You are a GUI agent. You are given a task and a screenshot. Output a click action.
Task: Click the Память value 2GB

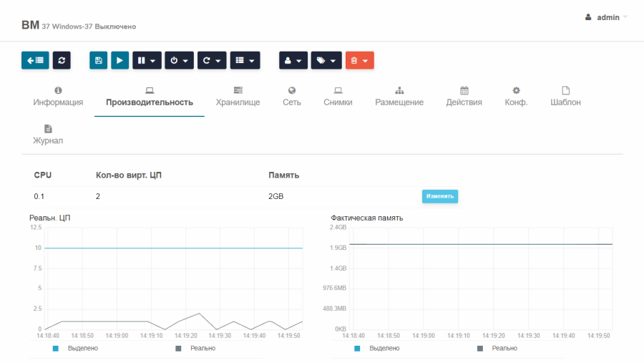click(x=276, y=196)
